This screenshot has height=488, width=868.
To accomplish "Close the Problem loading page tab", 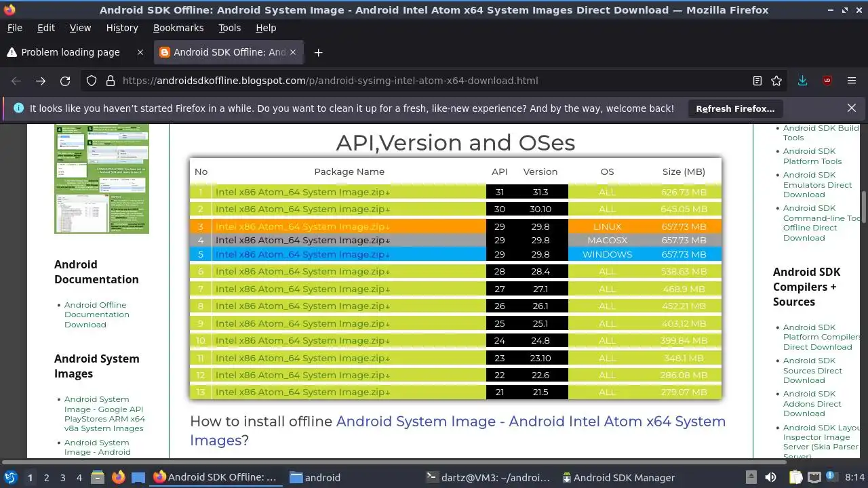I will click(x=140, y=52).
